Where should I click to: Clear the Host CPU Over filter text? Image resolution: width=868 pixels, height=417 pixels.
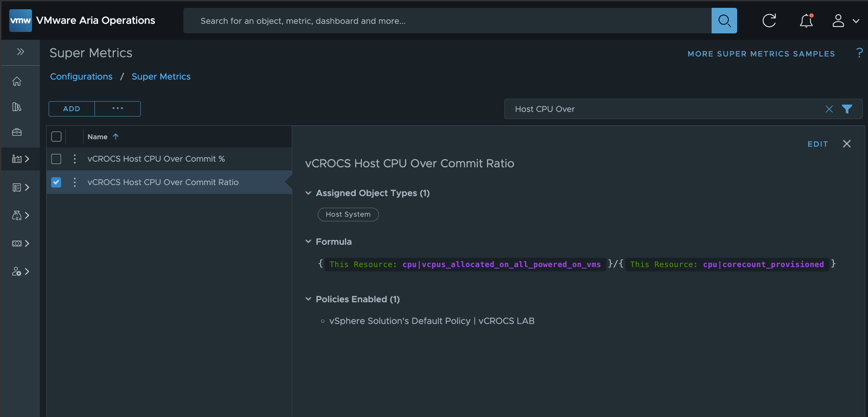coord(829,109)
